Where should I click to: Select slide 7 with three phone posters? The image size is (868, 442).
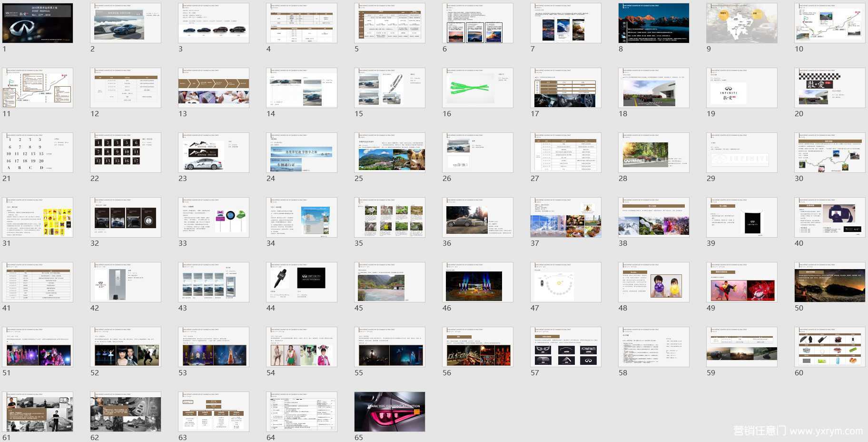pos(566,23)
